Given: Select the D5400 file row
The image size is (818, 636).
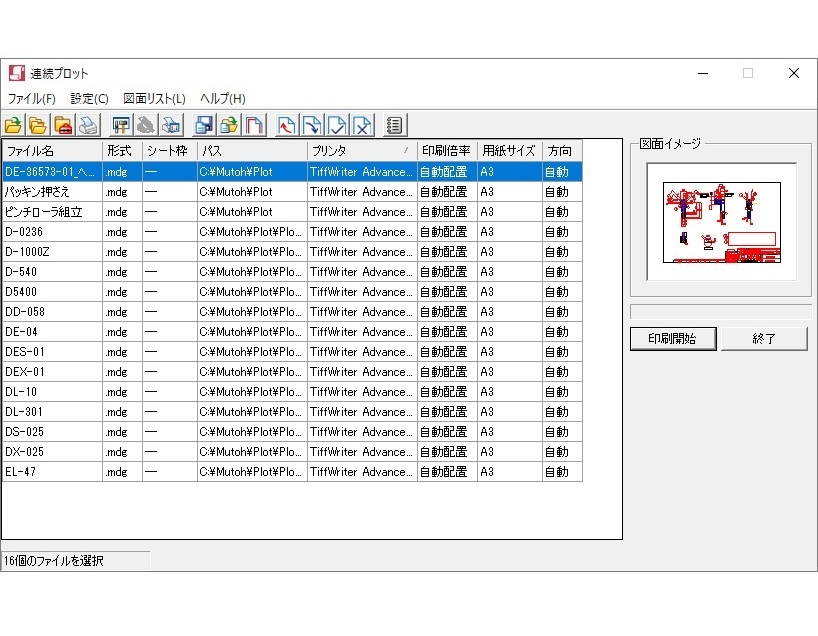Looking at the screenshot, I should point(292,292).
